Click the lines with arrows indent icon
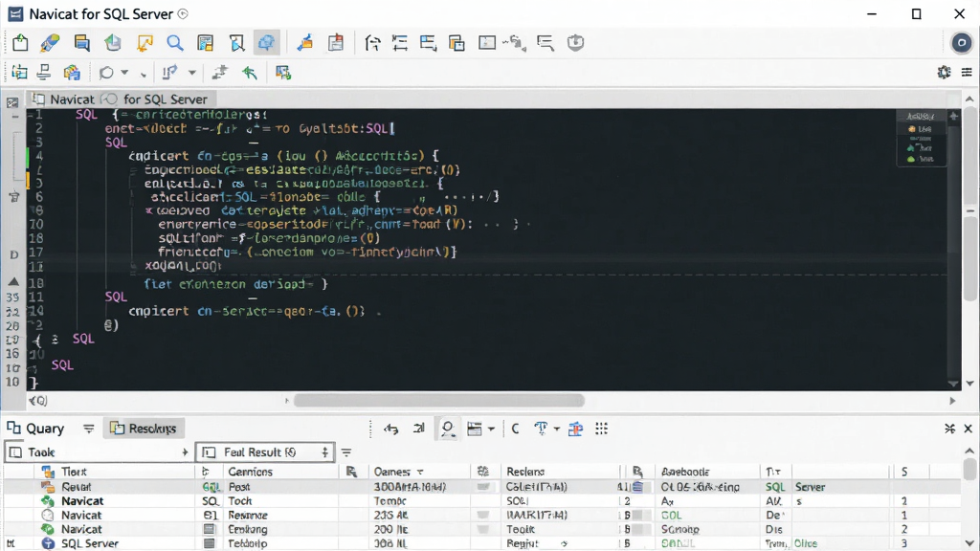980x551 pixels. coord(399,42)
